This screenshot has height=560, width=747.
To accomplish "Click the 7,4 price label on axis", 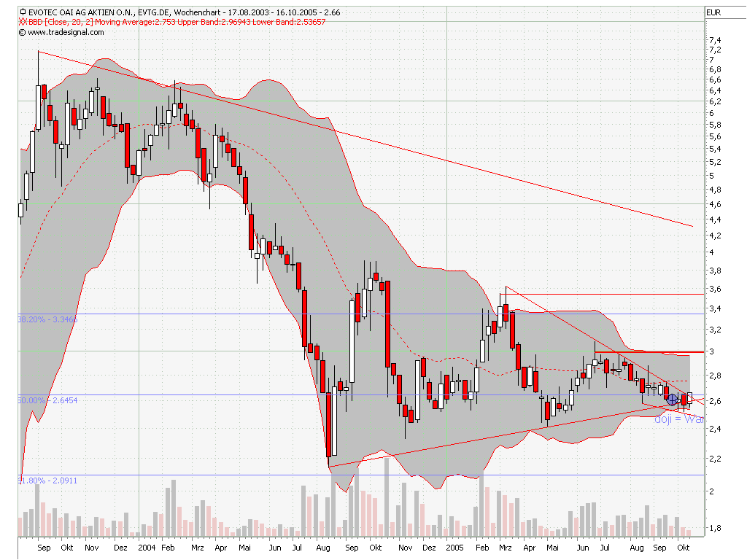I will coord(715,40).
